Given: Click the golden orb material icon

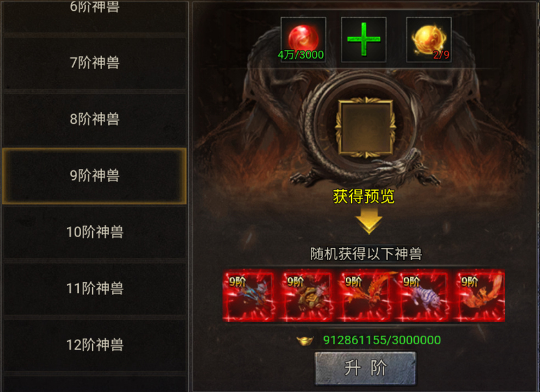Looking at the screenshot, I should [429, 39].
